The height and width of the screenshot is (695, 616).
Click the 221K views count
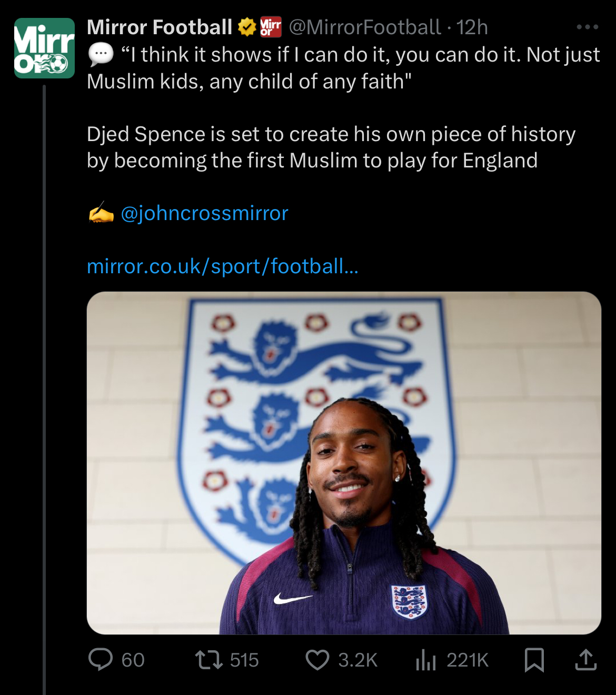tap(468, 660)
